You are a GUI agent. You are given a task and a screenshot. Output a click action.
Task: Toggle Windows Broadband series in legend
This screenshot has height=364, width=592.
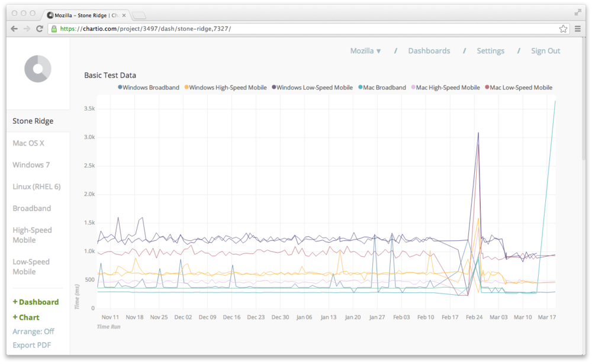pyautogui.click(x=149, y=88)
